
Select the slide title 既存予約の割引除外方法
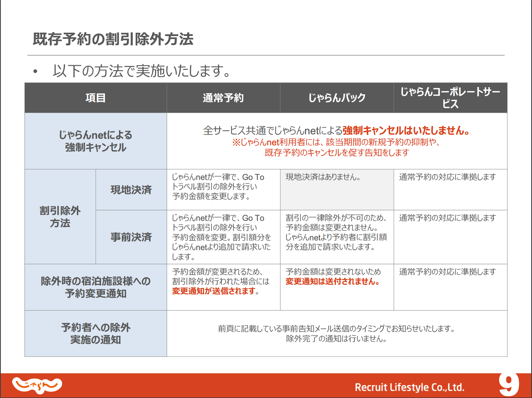(x=113, y=39)
